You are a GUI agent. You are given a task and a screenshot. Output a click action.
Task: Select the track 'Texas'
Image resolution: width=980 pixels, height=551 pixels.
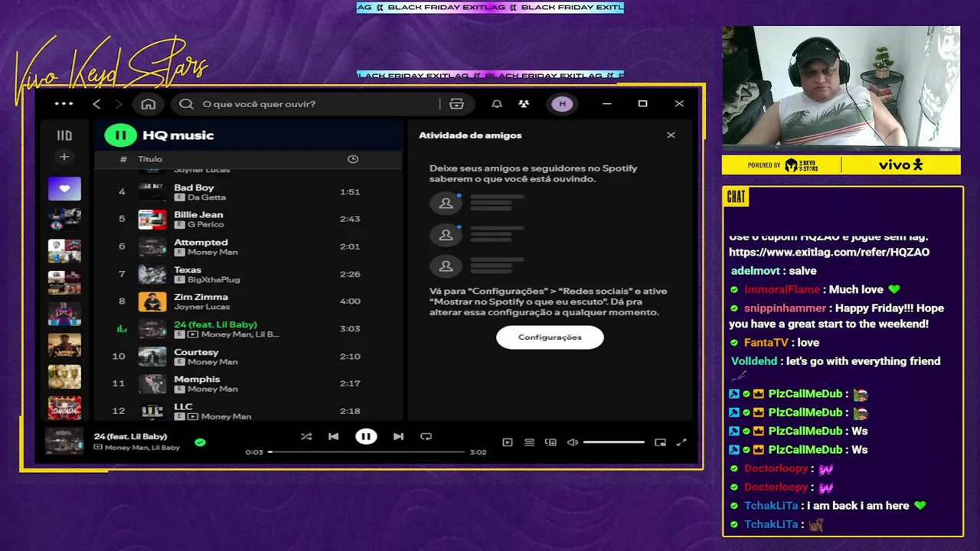[x=188, y=270]
